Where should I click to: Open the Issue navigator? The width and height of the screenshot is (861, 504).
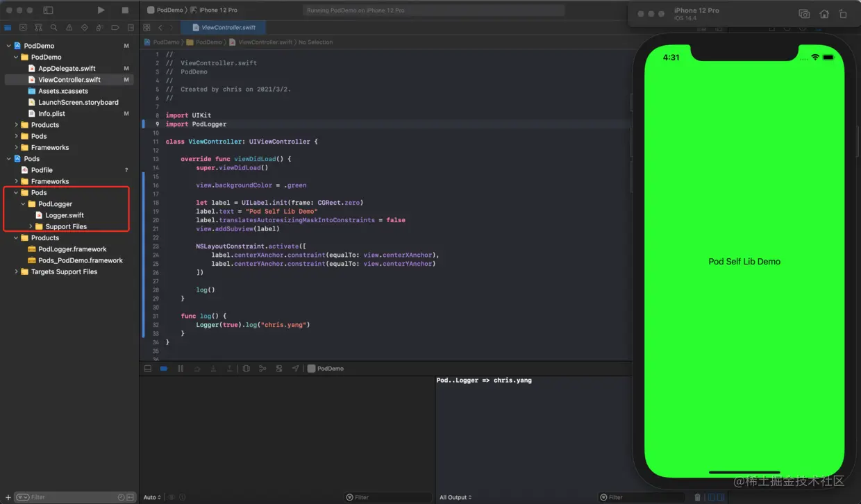[69, 28]
